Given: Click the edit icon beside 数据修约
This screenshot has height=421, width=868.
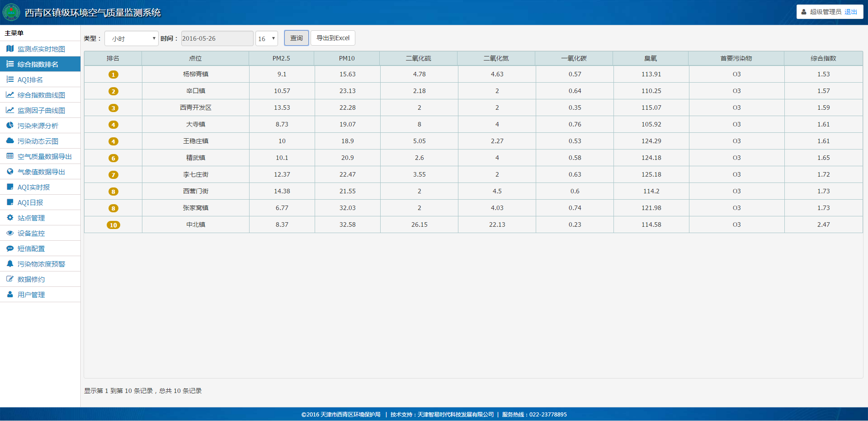Looking at the screenshot, I should 10,279.
